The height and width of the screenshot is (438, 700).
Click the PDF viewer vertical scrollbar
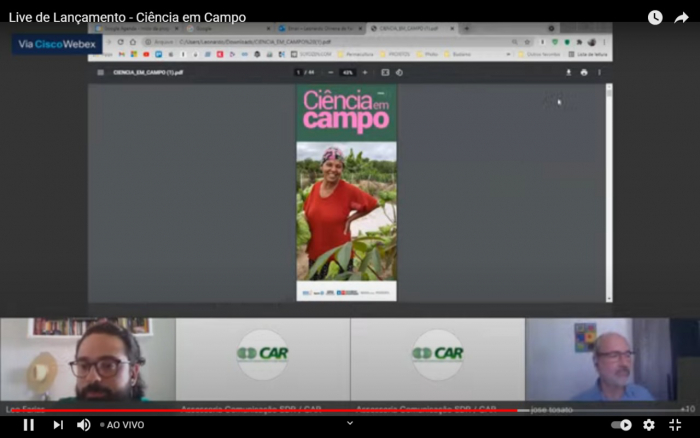(x=609, y=193)
